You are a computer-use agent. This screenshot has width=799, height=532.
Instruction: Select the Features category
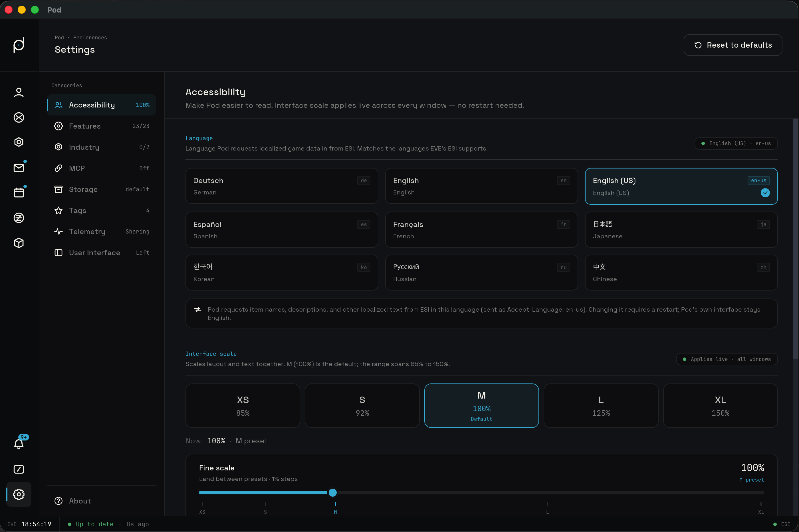[102, 126]
